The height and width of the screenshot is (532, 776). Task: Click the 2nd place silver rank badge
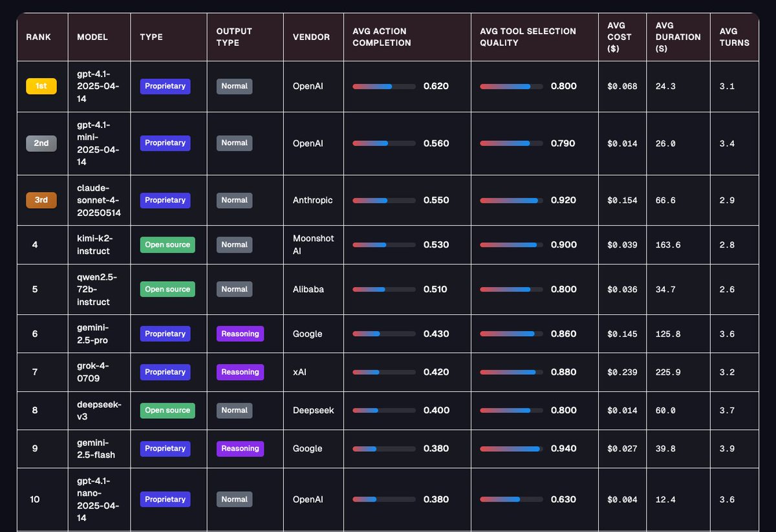tap(41, 143)
